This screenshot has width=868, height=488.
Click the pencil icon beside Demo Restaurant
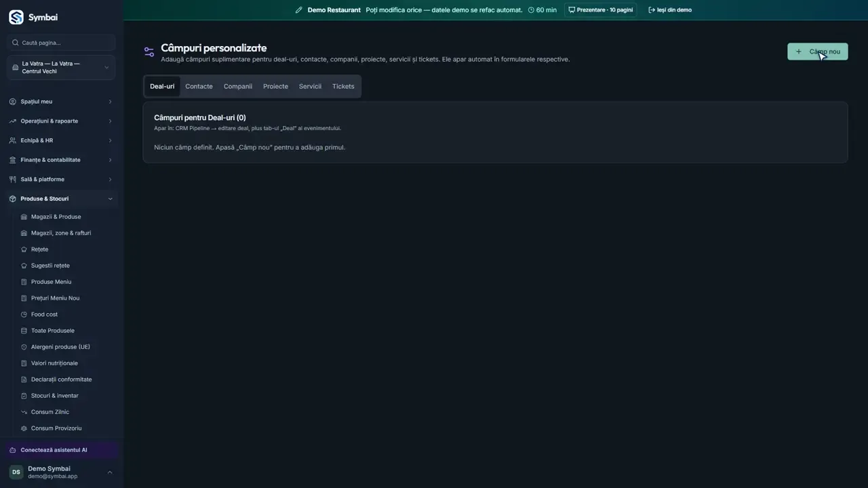coord(298,10)
